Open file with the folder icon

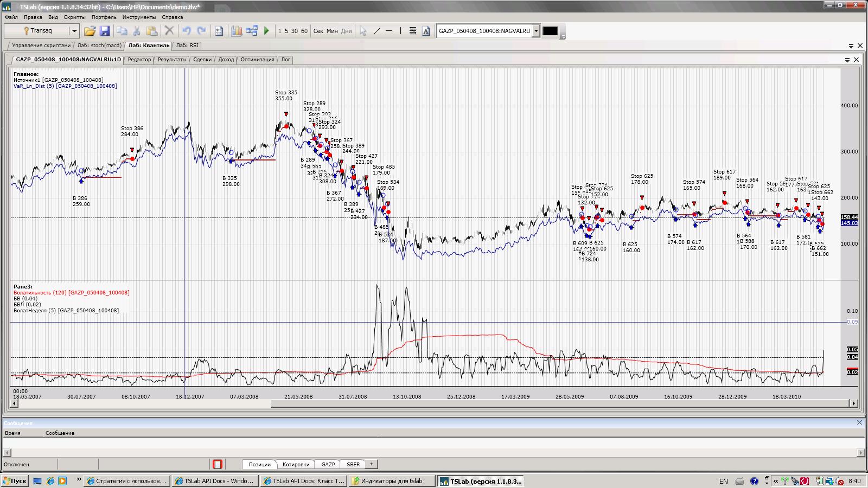click(x=90, y=31)
